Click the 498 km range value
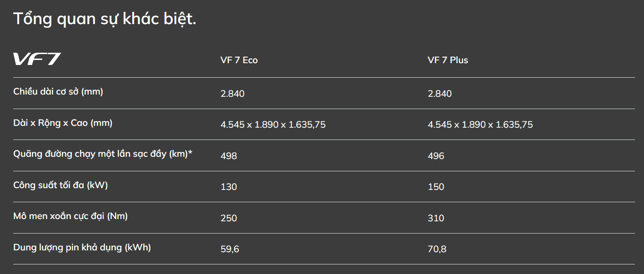This screenshot has height=274, width=644. (x=229, y=156)
